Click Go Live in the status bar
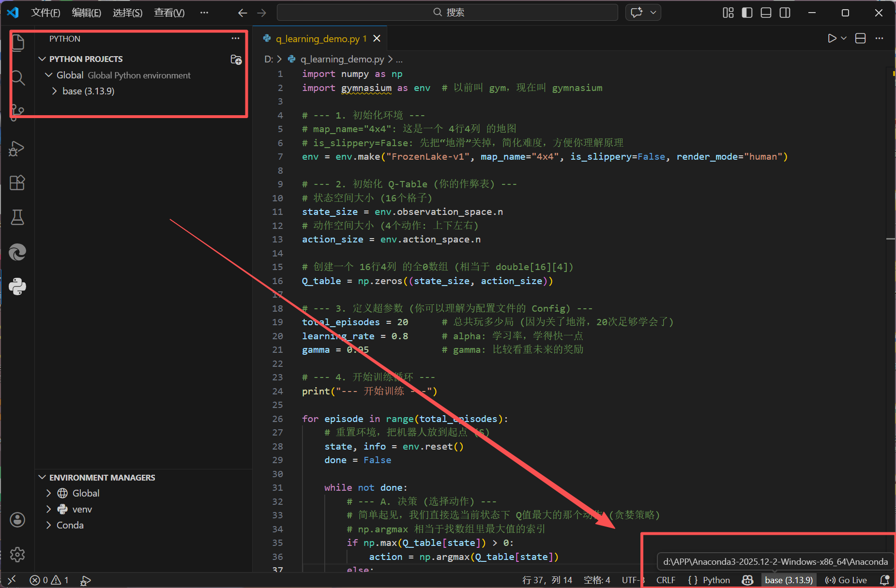896x588 pixels. (846, 580)
